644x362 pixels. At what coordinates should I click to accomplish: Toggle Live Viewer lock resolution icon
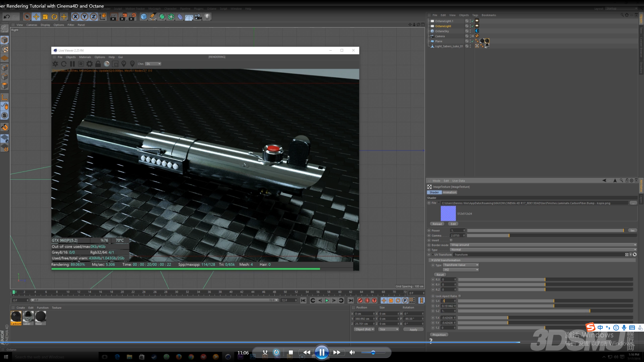point(98,64)
